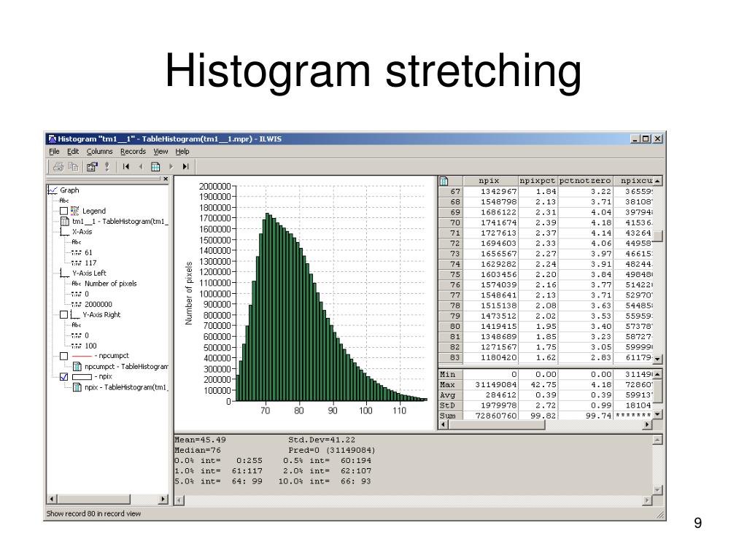Open the View menu
This screenshot has height=560, width=747.
pyautogui.click(x=160, y=152)
